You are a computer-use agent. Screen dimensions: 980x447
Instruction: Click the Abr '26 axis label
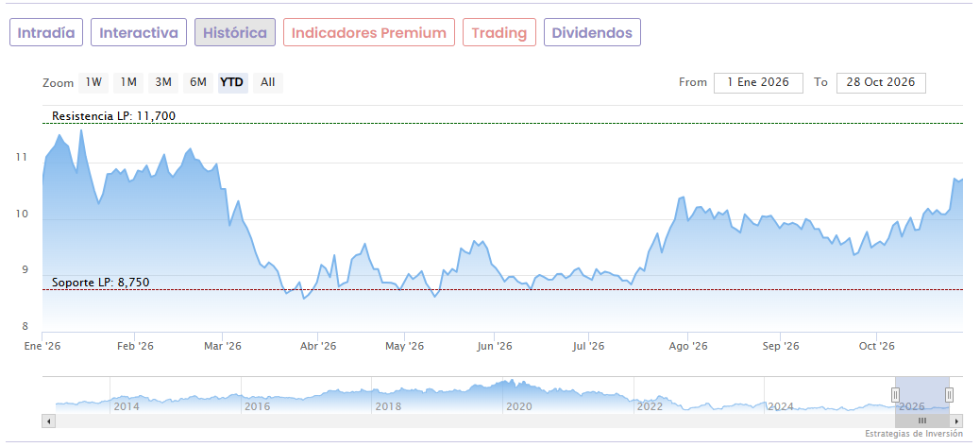pyautogui.click(x=317, y=346)
